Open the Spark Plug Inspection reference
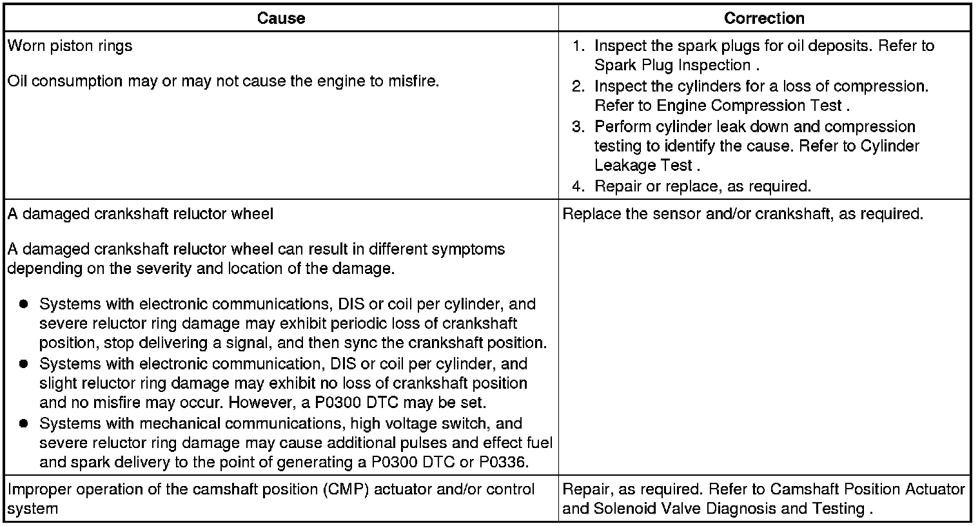 click(672, 66)
